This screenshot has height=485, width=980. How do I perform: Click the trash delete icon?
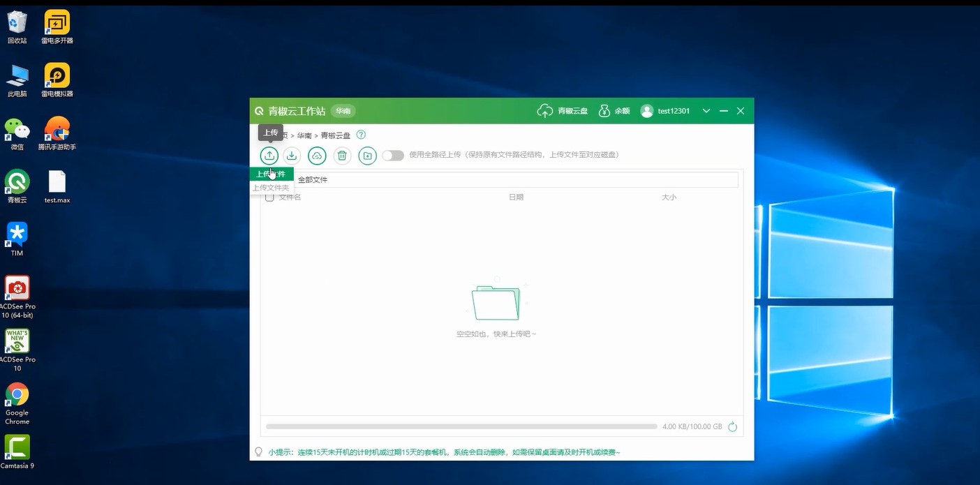342,156
